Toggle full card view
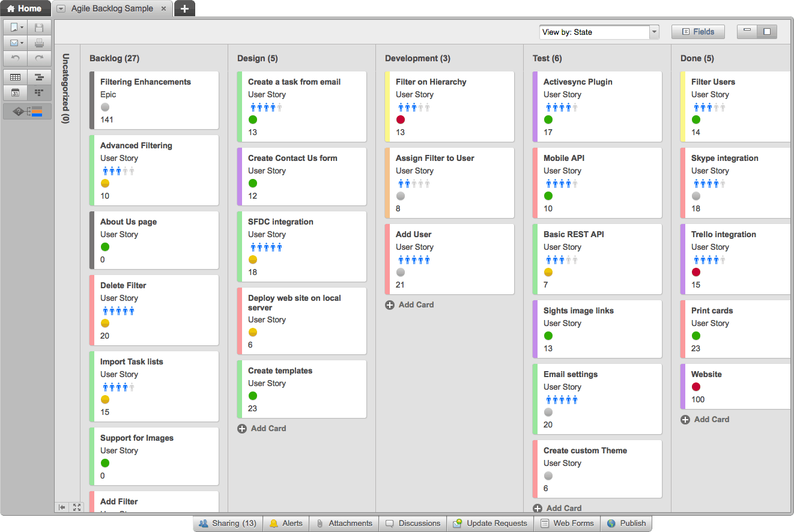The image size is (794, 532). (x=767, y=32)
